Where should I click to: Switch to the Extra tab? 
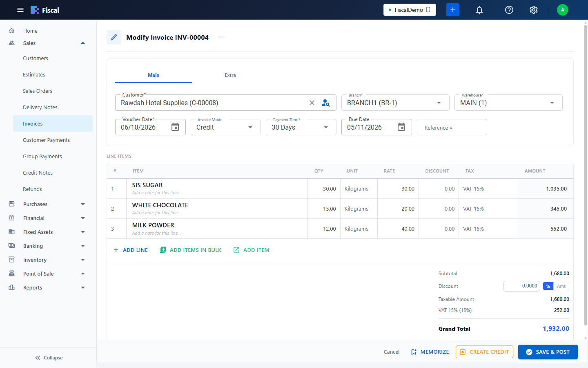[230, 75]
